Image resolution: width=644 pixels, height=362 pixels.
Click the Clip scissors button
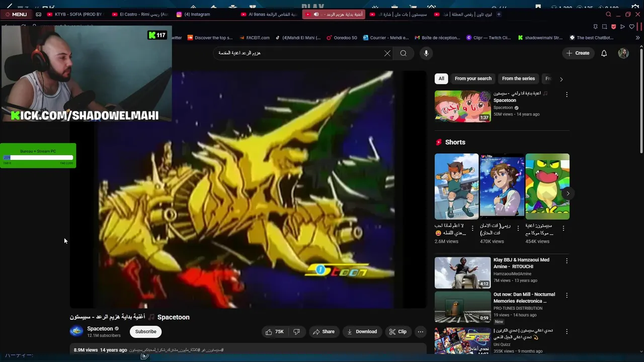(x=397, y=332)
